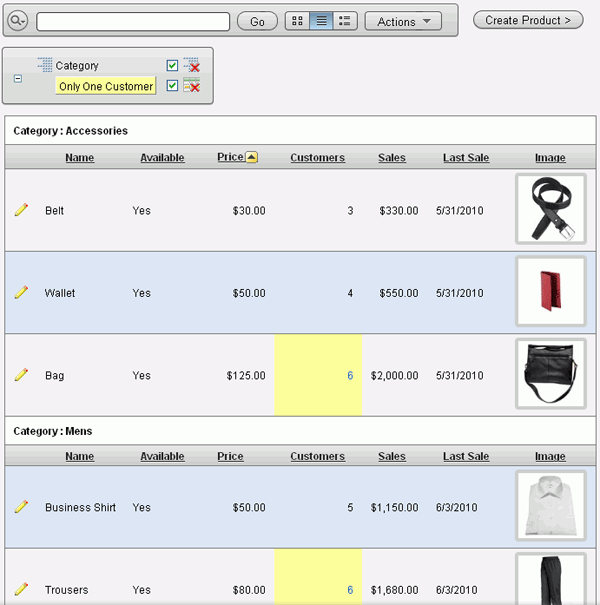Select the Belt name cell

(x=54, y=211)
